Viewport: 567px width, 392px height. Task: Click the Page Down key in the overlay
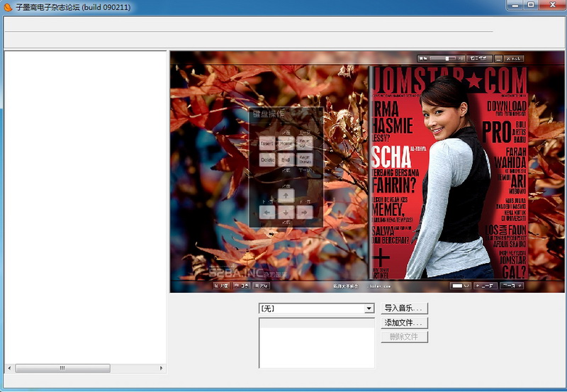tap(305, 159)
